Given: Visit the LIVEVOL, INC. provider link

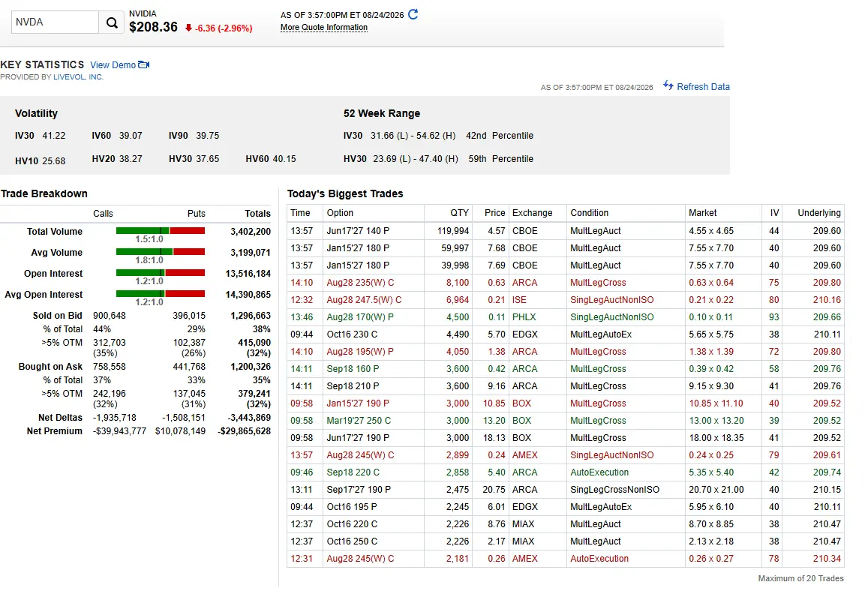Looking at the screenshot, I should pos(78,77).
